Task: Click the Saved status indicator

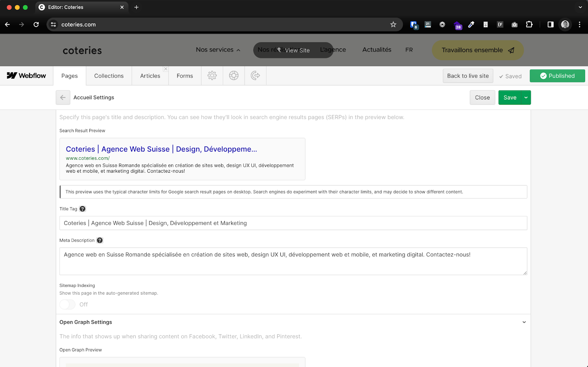Action: pyautogui.click(x=510, y=76)
